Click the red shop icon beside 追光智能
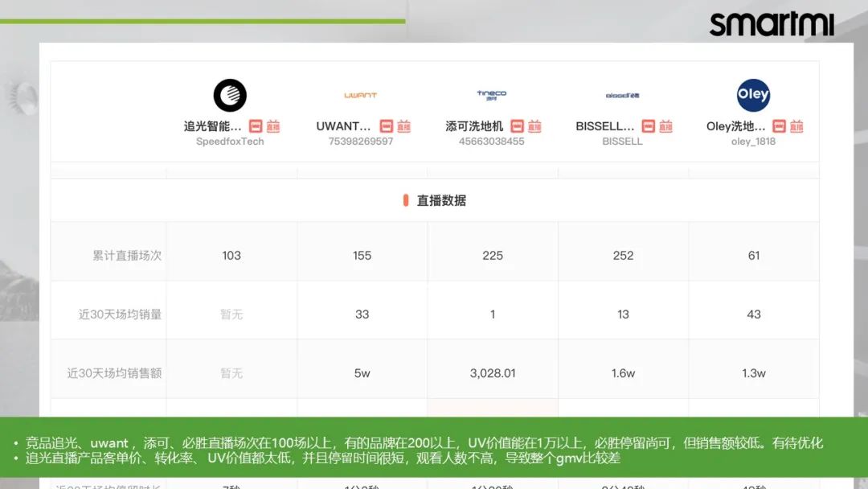Image resolution: width=868 pixels, height=489 pixels. 256,126
